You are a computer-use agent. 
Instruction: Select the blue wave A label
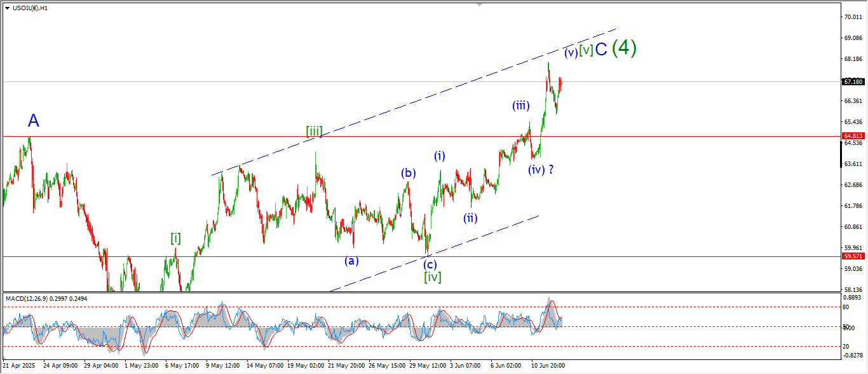point(34,120)
